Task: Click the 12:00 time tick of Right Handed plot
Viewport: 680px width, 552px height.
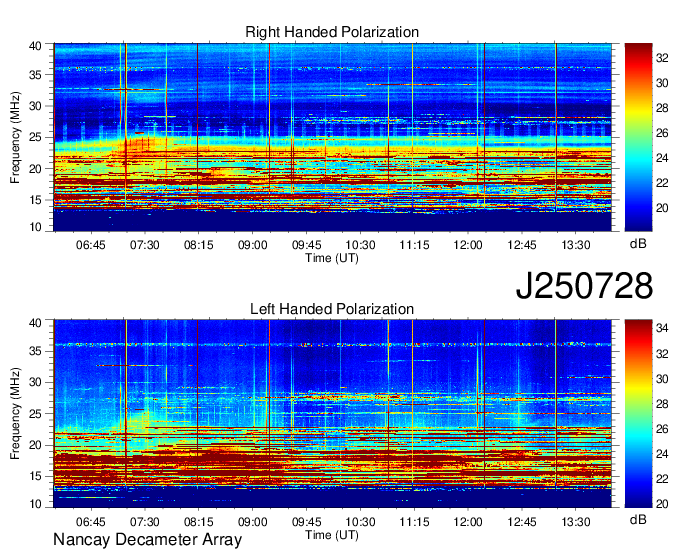Action: click(468, 245)
